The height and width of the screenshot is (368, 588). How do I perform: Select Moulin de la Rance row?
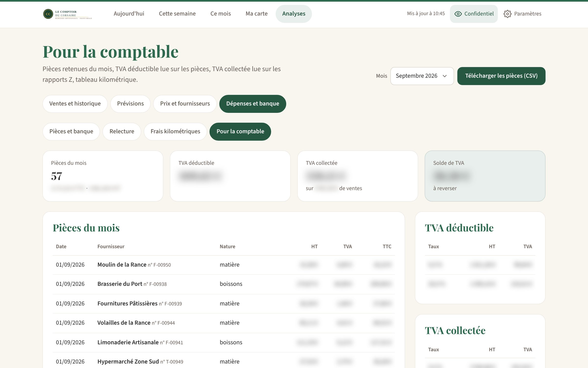224,265
